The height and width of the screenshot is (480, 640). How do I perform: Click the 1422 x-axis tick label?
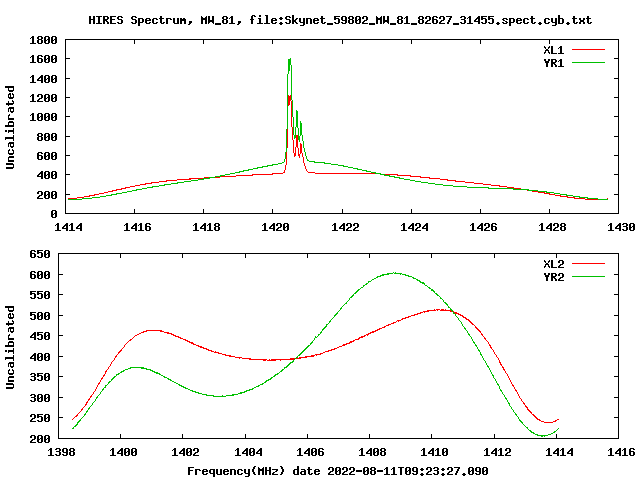click(x=345, y=227)
